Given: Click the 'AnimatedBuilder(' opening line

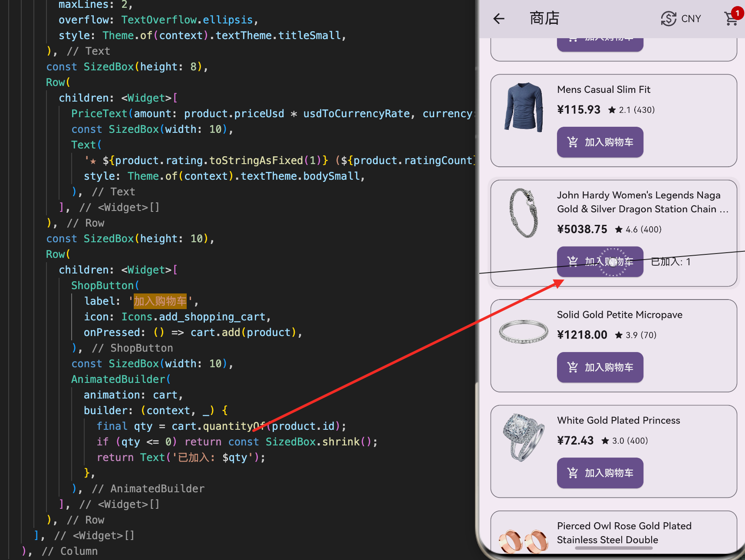Looking at the screenshot, I should click(x=121, y=379).
